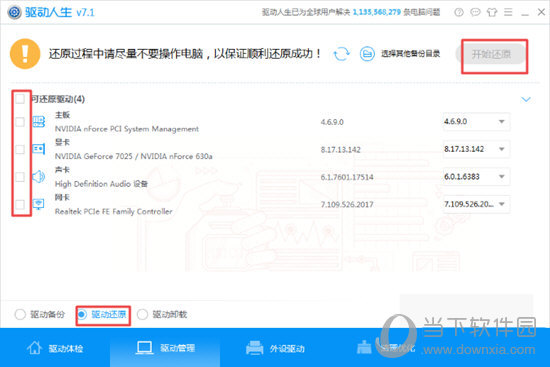
Task: Switch to the 驱动管理 tab
Action: [x=165, y=348]
